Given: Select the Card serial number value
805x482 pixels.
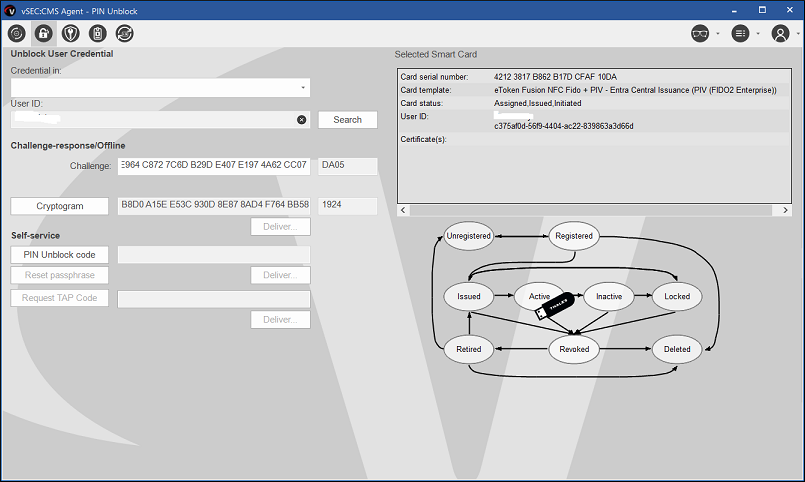Looking at the screenshot, I should coord(555,76).
